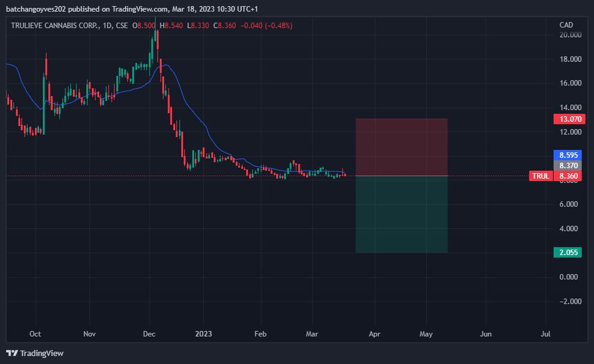The width and height of the screenshot is (594, 364).
Task: Click the CSE exchange label
Action: click(122, 26)
